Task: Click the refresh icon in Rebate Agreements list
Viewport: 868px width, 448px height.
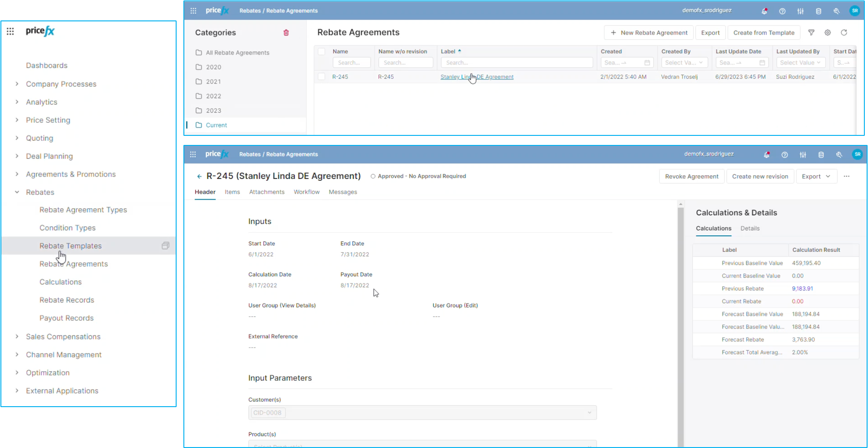Action: click(x=844, y=33)
